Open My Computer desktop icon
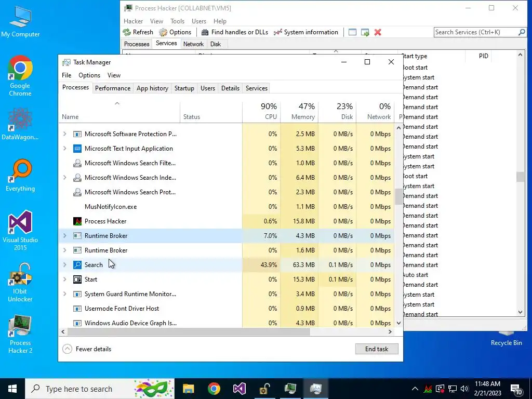This screenshot has width=532, height=399. (20, 21)
